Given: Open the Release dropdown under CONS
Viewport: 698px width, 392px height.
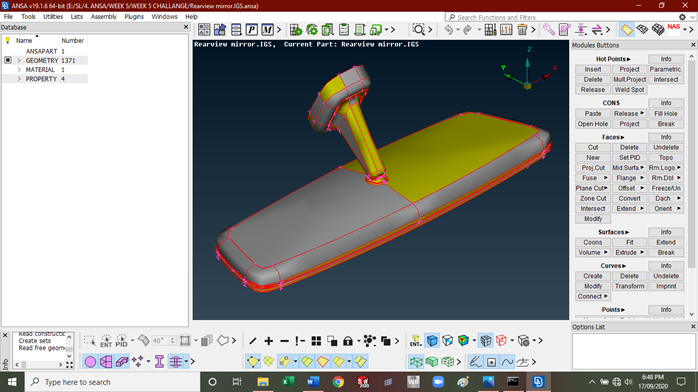Looking at the screenshot, I should point(629,113).
